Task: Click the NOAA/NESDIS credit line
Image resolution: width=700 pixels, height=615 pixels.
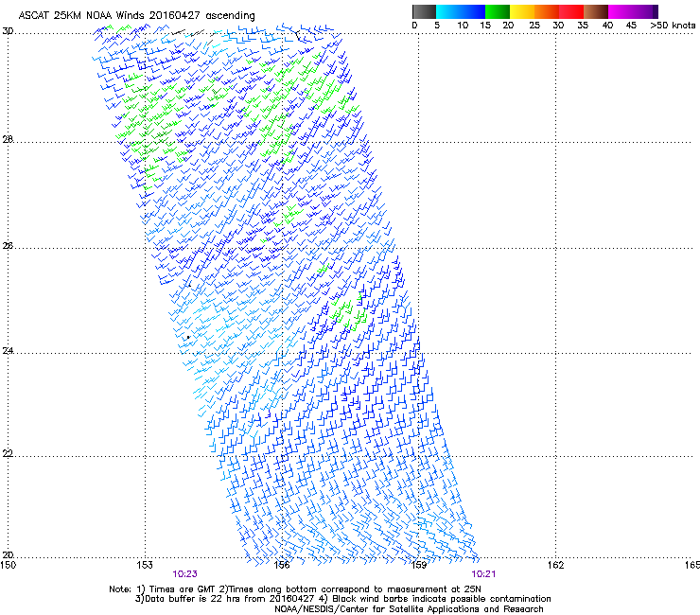Action: pos(409,609)
